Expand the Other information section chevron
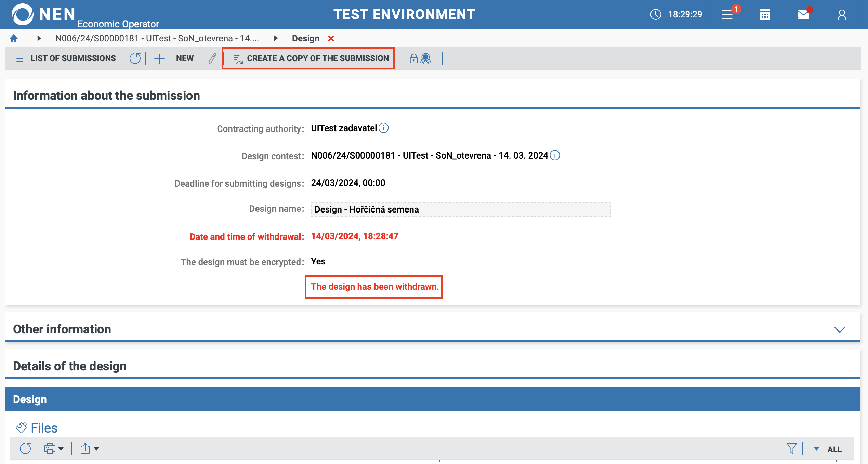Image resolution: width=868 pixels, height=464 pixels. (x=839, y=329)
